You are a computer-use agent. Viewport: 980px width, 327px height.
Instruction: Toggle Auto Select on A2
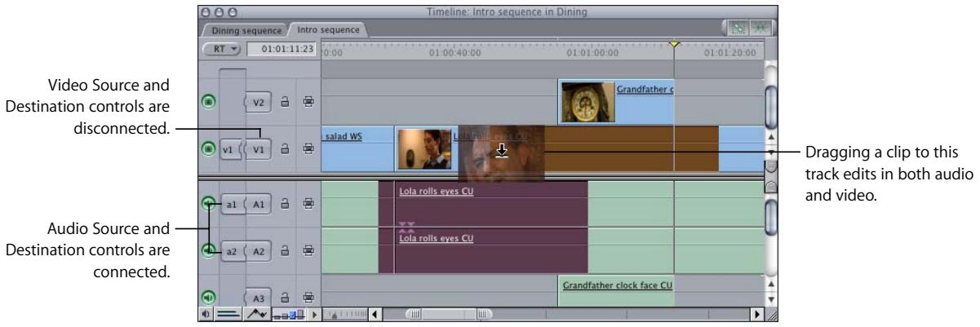(x=308, y=250)
